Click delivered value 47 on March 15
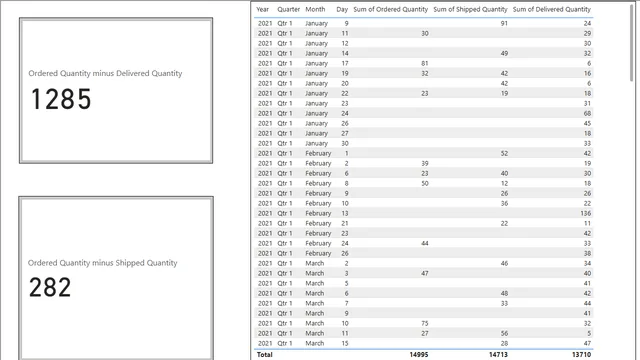This screenshot has width=640, height=360. coord(587,343)
